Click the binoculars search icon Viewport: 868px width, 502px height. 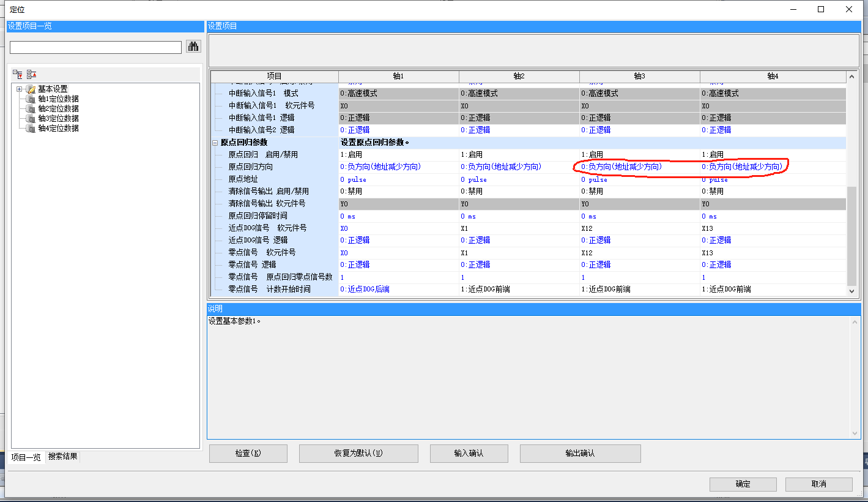193,47
